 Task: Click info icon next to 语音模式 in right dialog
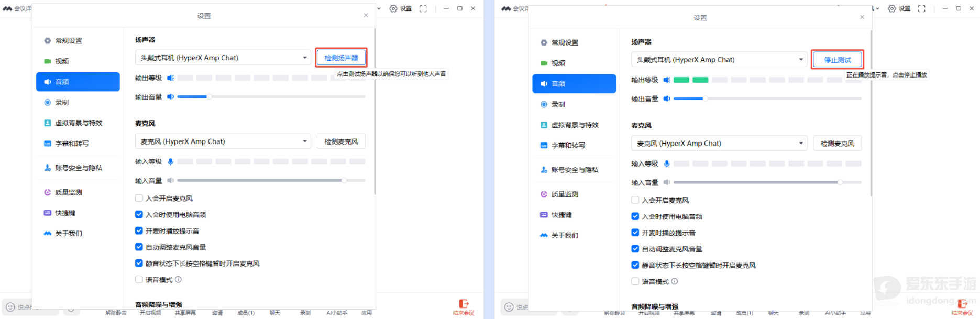tap(675, 281)
